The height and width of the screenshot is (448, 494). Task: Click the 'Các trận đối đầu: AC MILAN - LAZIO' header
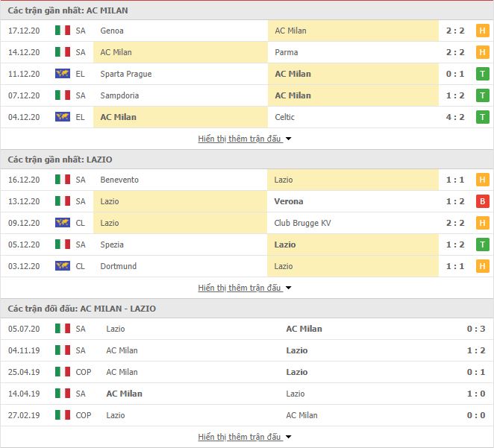point(81,309)
